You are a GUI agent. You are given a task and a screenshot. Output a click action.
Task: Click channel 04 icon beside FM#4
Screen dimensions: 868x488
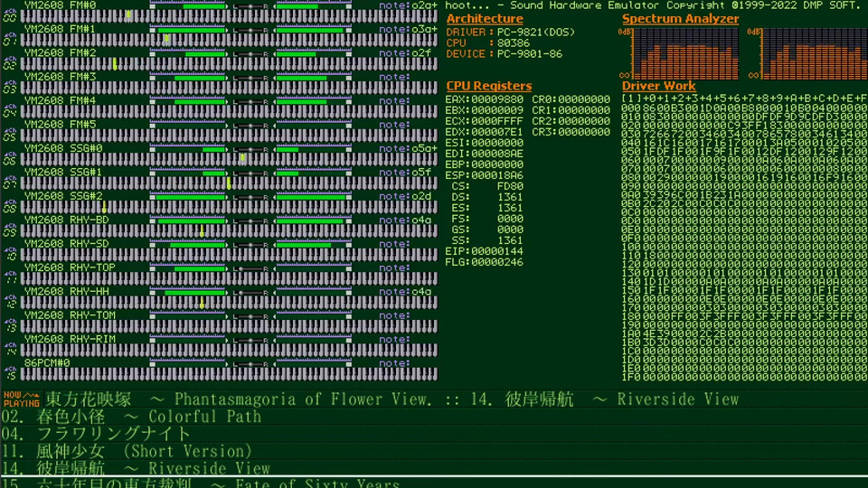9,112
